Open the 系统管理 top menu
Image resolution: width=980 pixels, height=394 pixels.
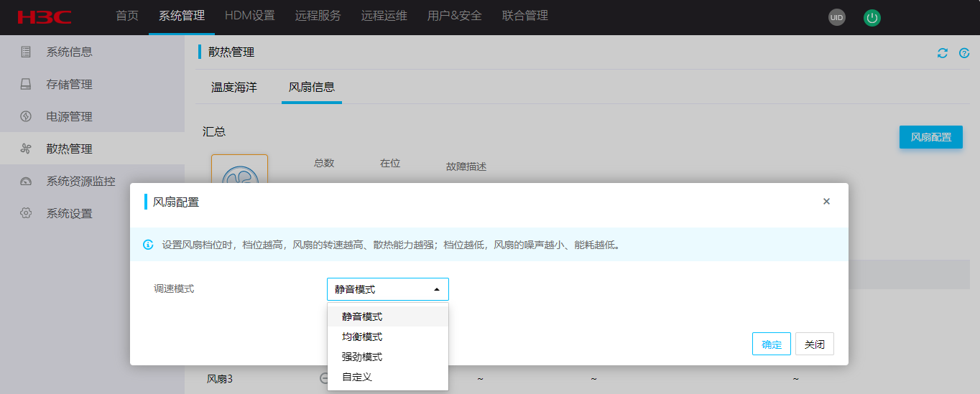point(182,16)
